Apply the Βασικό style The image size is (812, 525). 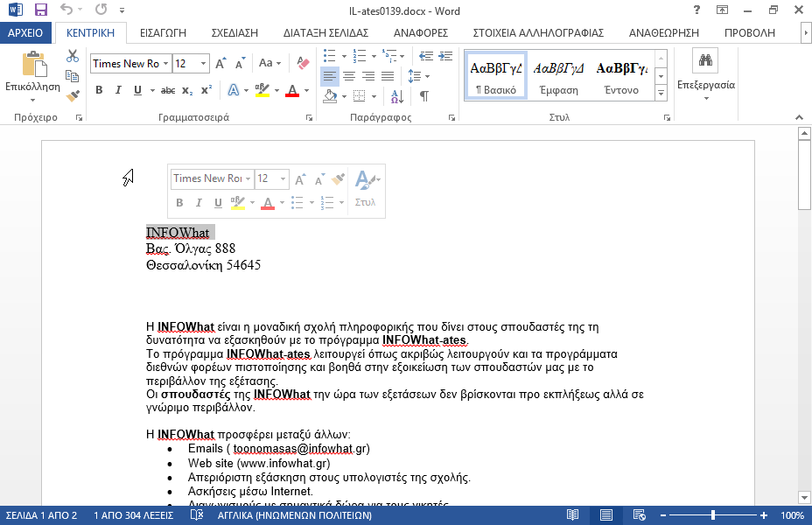tap(495, 75)
